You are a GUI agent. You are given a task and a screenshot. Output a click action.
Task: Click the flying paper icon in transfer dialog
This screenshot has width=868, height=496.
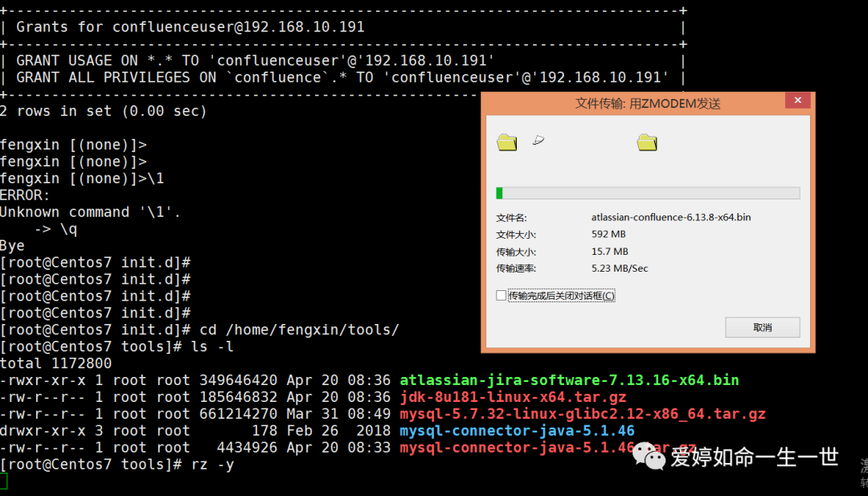[x=538, y=140]
